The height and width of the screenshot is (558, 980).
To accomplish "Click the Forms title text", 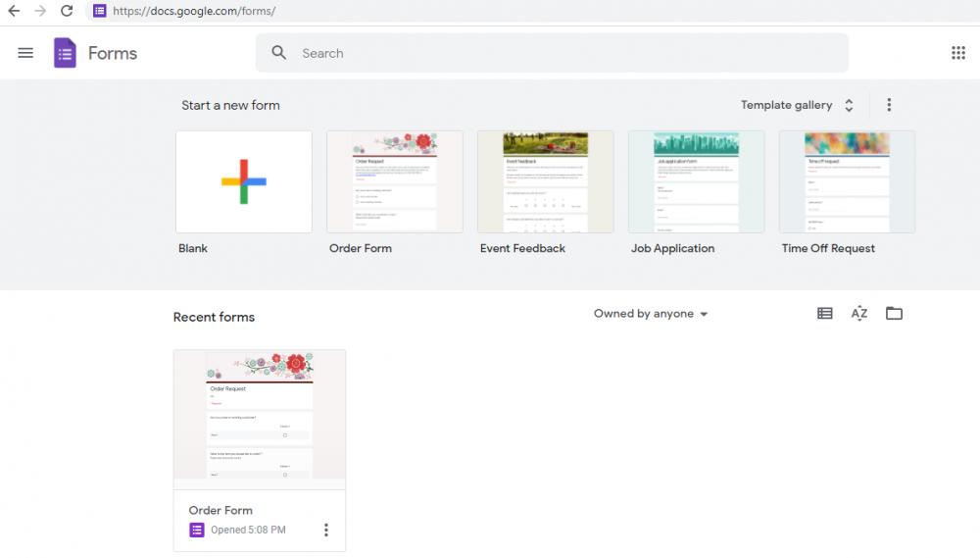I will [113, 53].
